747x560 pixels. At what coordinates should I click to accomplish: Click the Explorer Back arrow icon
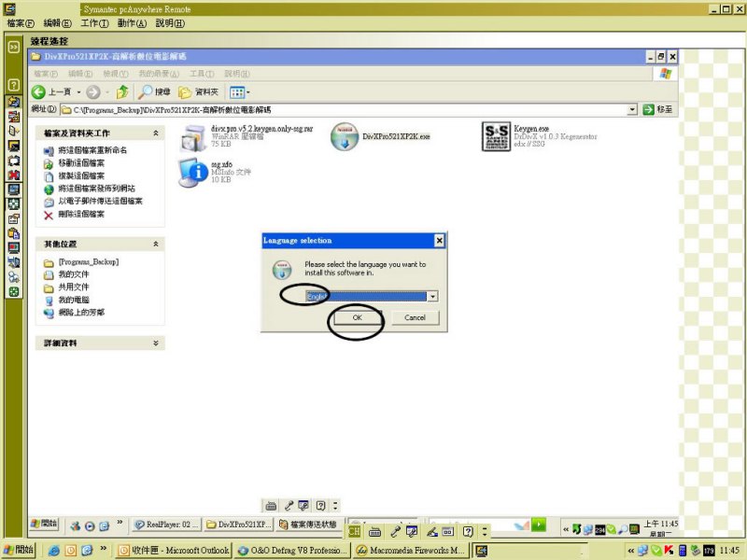click(x=38, y=91)
